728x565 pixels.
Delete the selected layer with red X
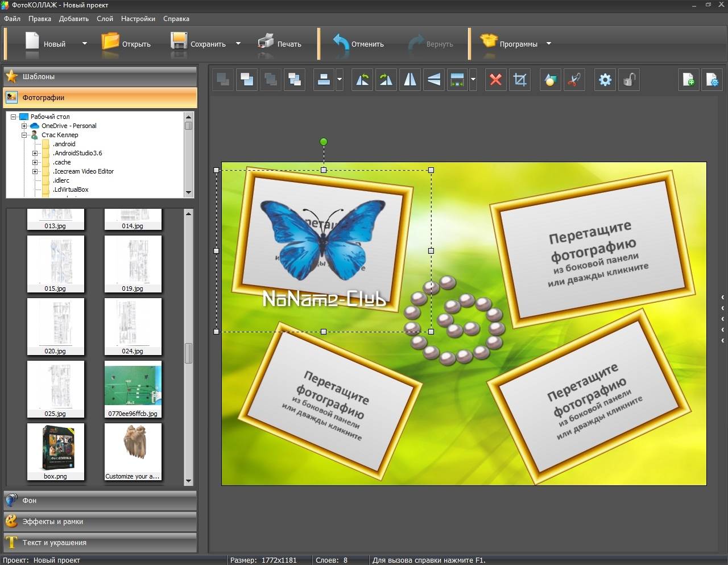[496, 80]
